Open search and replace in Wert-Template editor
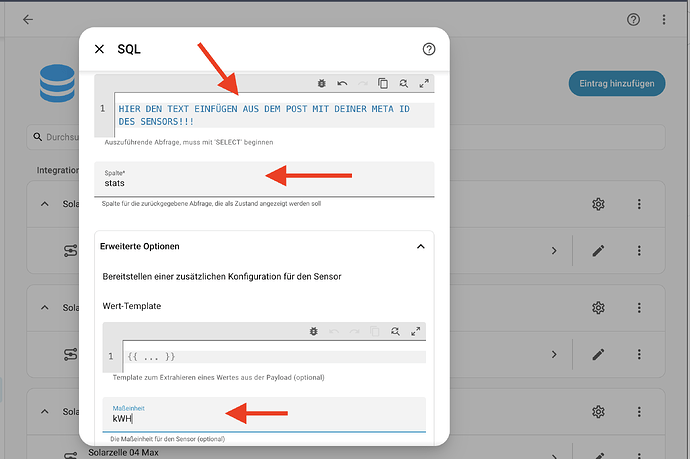The height and width of the screenshot is (459, 690). (x=395, y=331)
